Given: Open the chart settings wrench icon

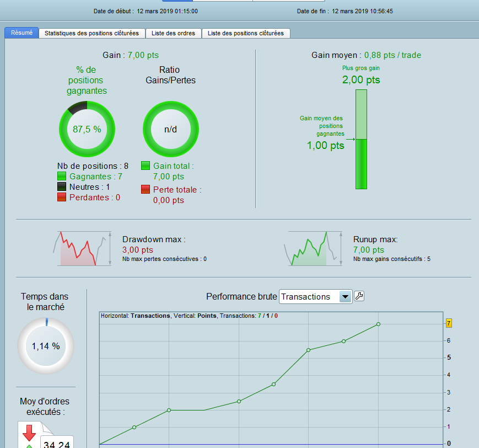Looking at the screenshot, I should (359, 296).
